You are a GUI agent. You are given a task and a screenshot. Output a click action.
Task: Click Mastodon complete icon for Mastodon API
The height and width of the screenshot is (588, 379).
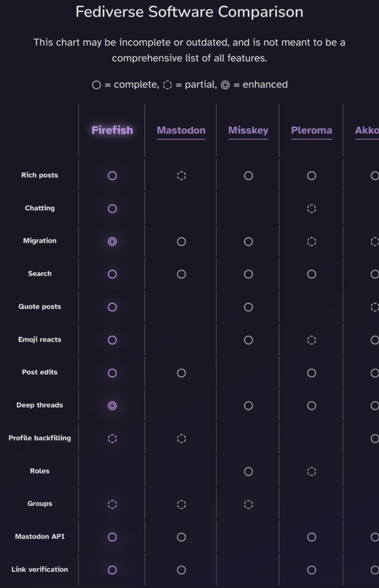coord(181,537)
